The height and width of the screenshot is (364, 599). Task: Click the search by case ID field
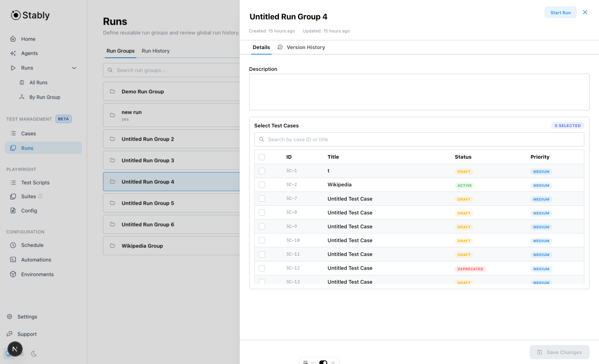(419, 139)
